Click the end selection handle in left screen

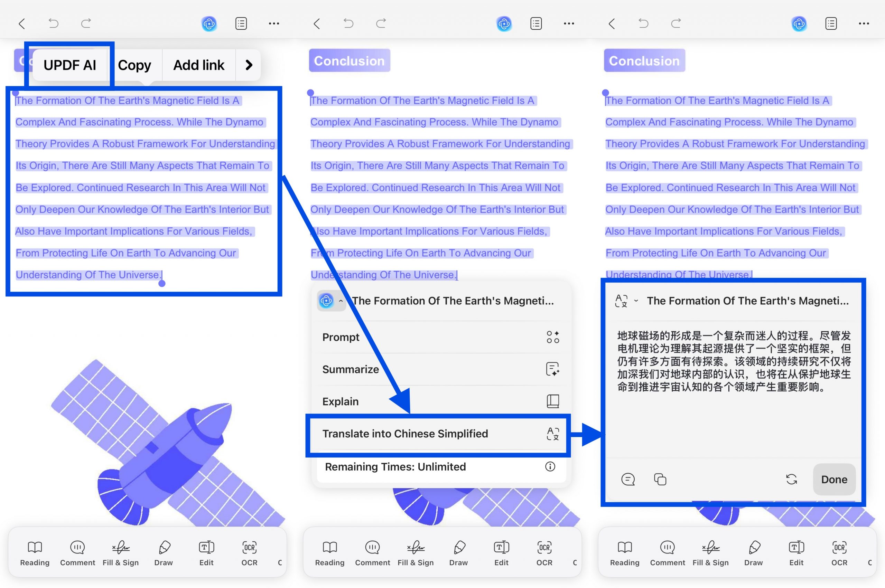(x=162, y=283)
